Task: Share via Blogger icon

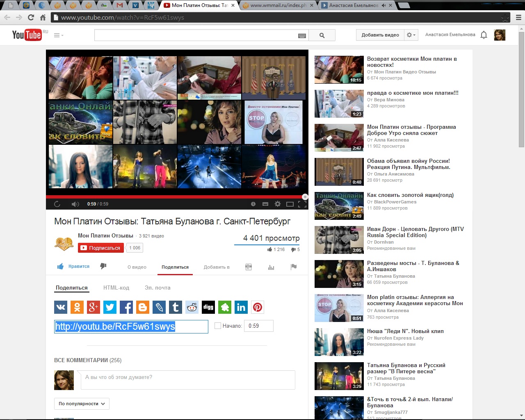Action: click(143, 307)
